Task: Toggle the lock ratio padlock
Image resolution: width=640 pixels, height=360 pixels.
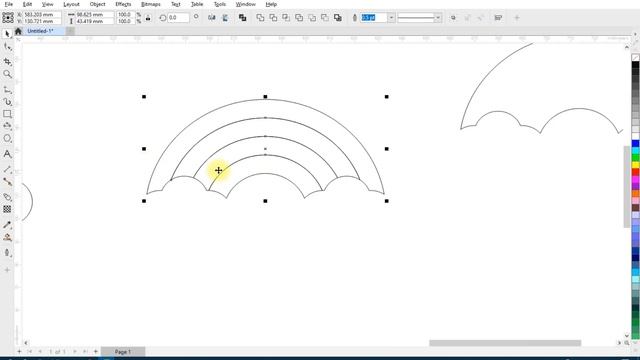Action: [148, 18]
